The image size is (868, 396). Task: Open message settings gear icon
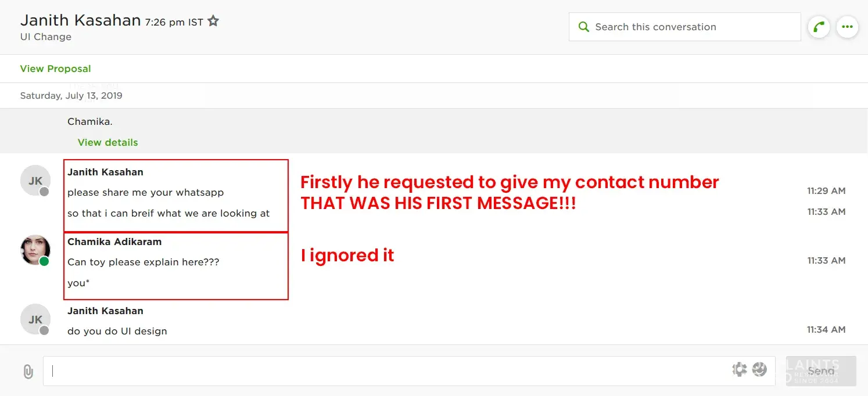(739, 369)
